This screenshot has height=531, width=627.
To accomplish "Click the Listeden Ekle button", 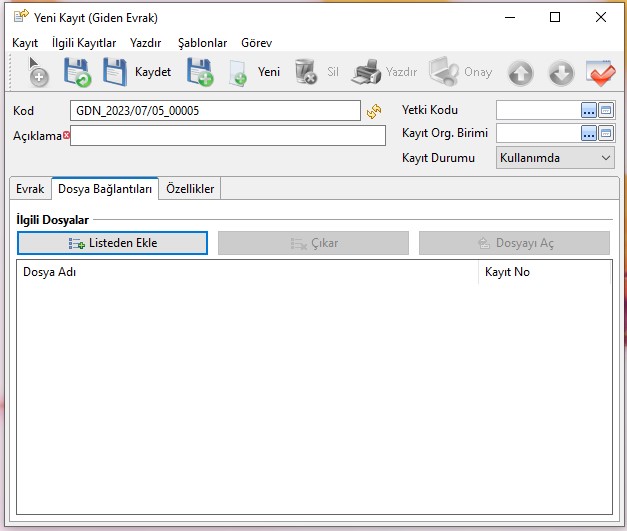I will pos(112,243).
